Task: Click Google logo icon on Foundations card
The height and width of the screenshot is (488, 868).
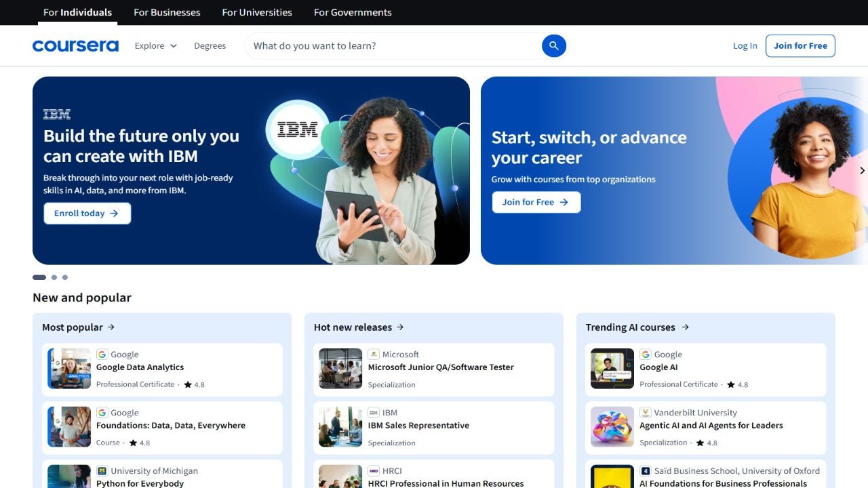Action: (x=102, y=413)
